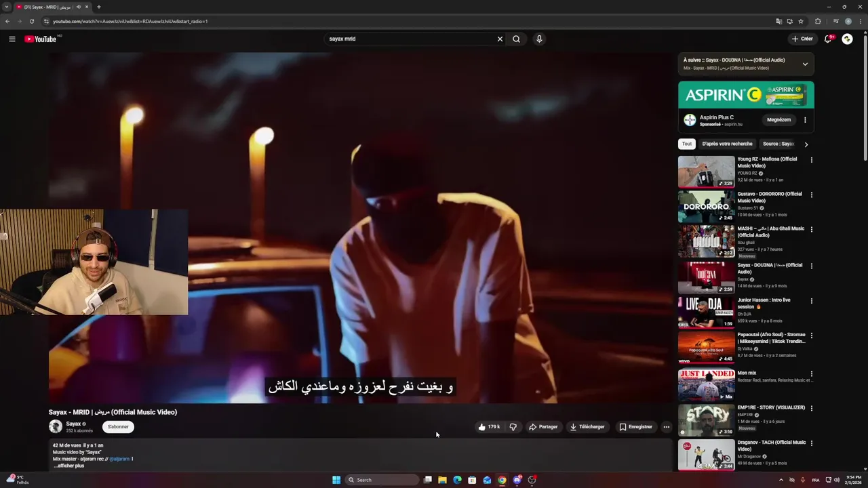Bookmark this page with star icon
This screenshot has width=868, height=488.
pyautogui.click(x=801, y=21)
